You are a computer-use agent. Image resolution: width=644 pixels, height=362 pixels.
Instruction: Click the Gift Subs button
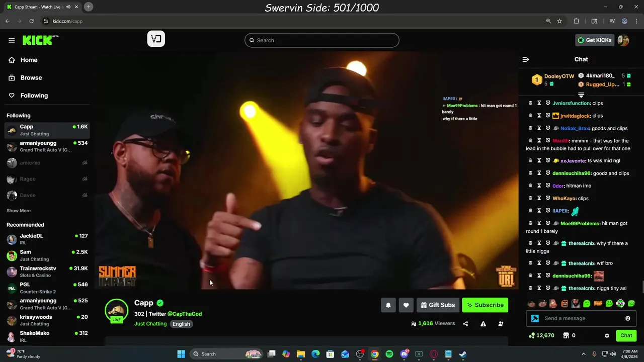click(x=438, y=305)
